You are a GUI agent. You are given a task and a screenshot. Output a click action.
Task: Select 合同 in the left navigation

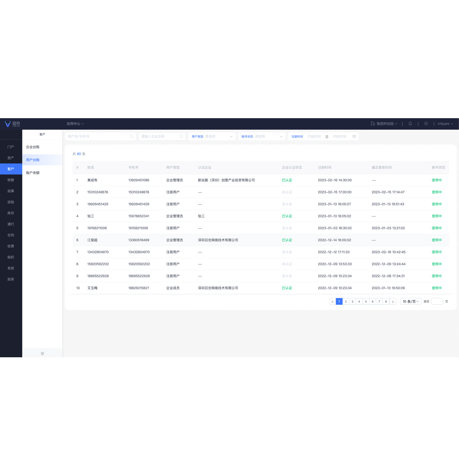[x=11, y=235]
